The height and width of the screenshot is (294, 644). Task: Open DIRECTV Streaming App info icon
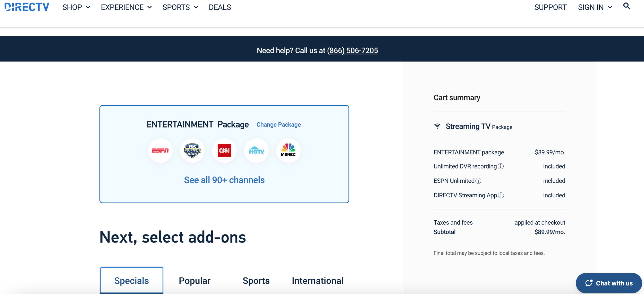[x=501, y=195]
